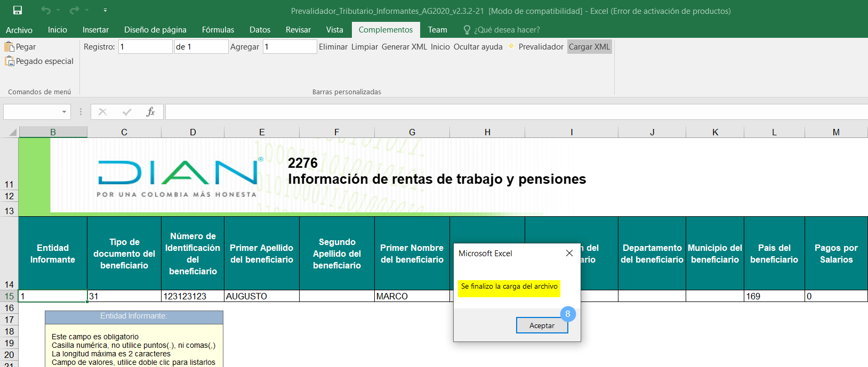Open the Redo history dropdown arrow
Image resolution: width=868 pixels, height=367 pixels.
point(87,10)
